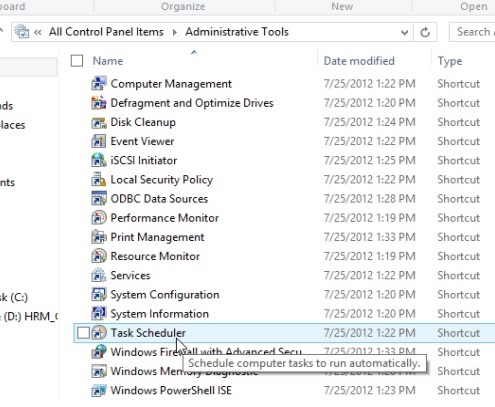
Task: Click the Computer Management shortcut icon
Action: point(99,84)
